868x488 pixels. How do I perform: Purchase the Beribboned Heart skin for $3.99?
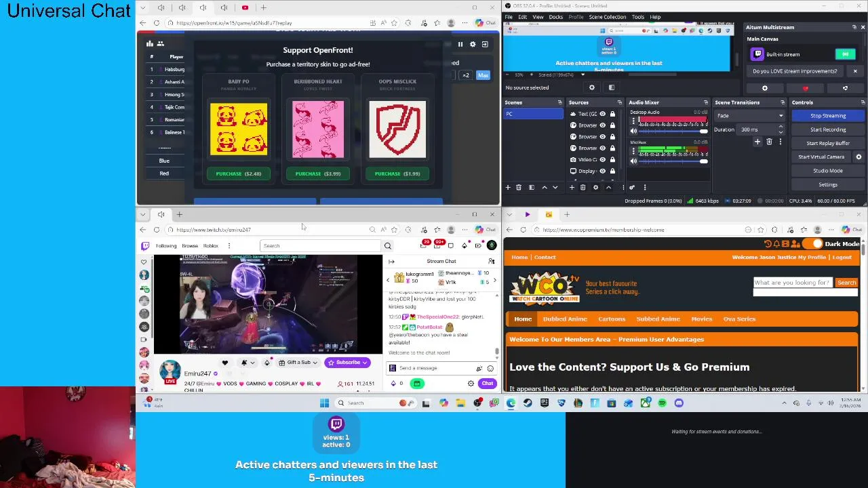pos(318,174)
